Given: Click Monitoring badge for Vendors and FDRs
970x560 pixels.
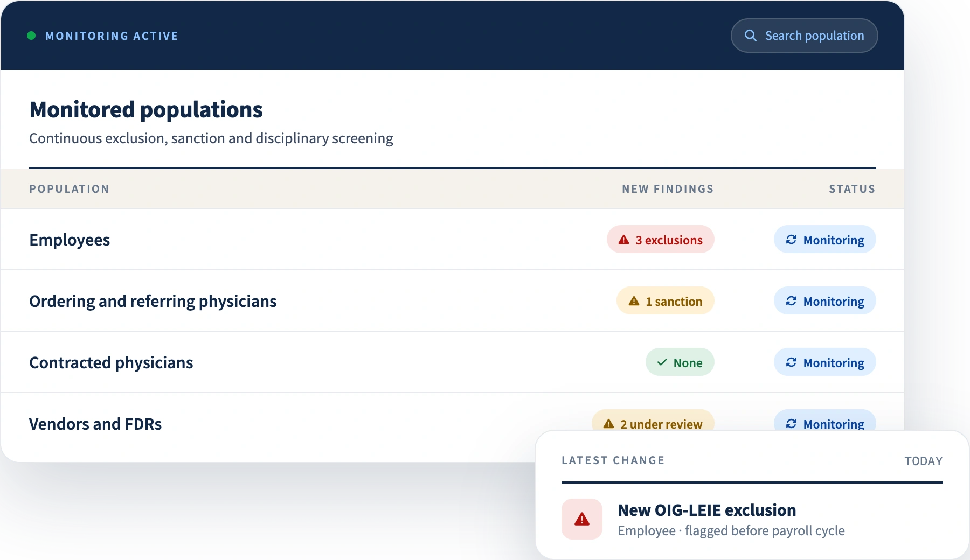Looking at the screenshot, I should (825, 421).
